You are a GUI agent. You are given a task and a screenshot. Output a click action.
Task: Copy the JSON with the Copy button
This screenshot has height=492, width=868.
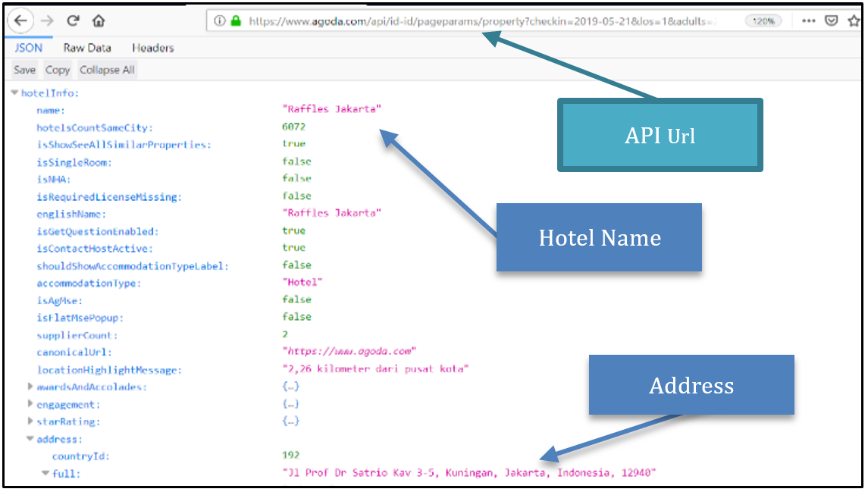pos(58,70)
